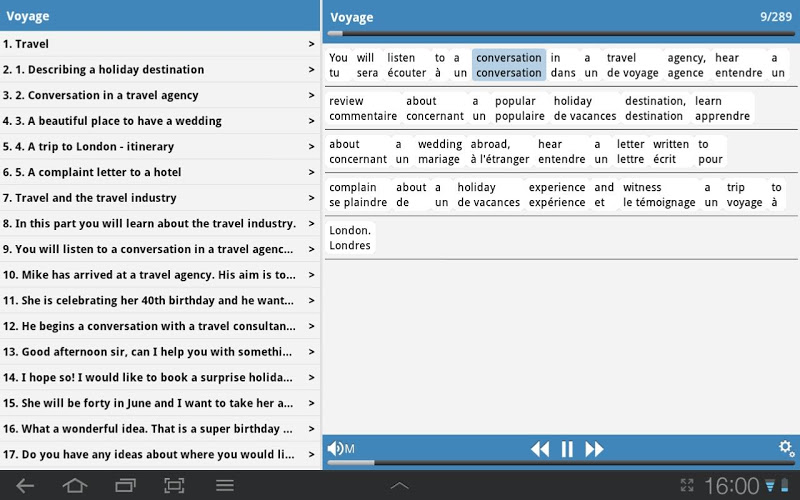The width and height of the screenshot is (800, 500).
Task: Toggle the speaker M sound mode icon
Action: (341, 449)
